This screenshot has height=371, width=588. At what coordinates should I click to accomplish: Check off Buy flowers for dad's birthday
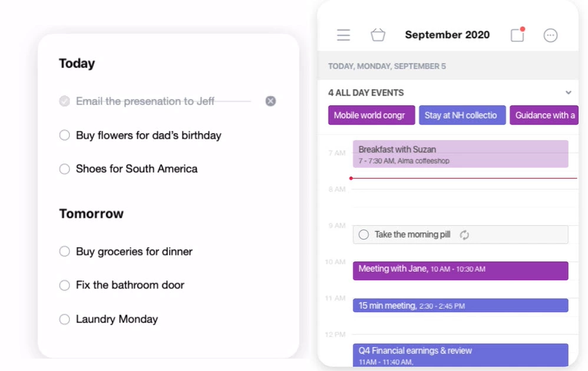pos(64,135)
